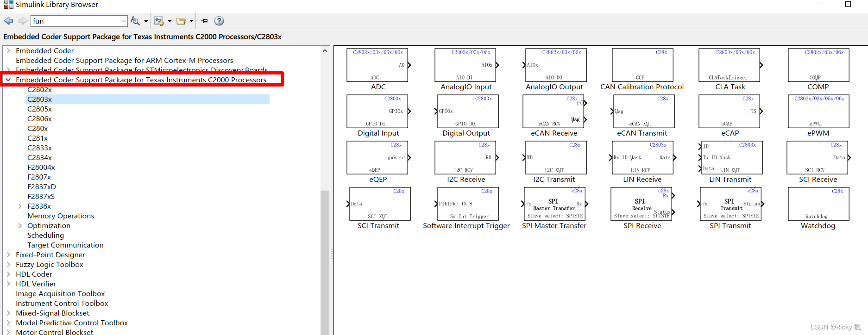Viewport: 868px width, 335px height.
Task: Toggle the stay-on-top pin icon
Action: (x=204, y=21)
